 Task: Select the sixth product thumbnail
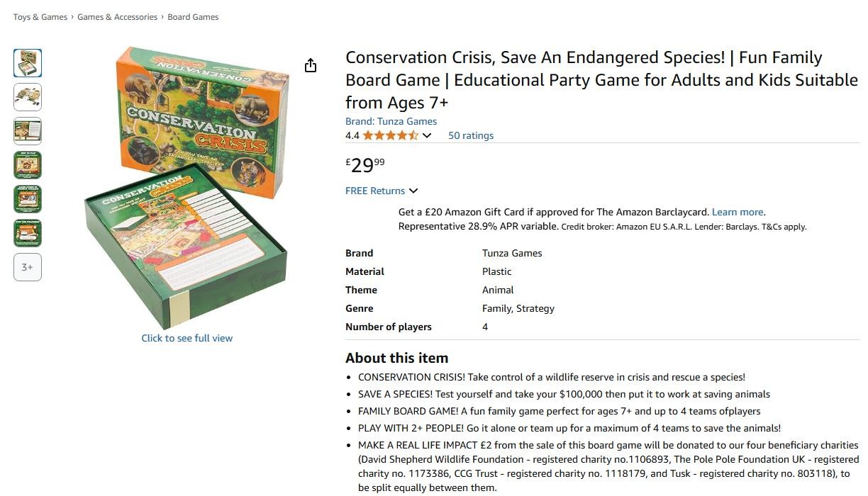tap(28, 233)
